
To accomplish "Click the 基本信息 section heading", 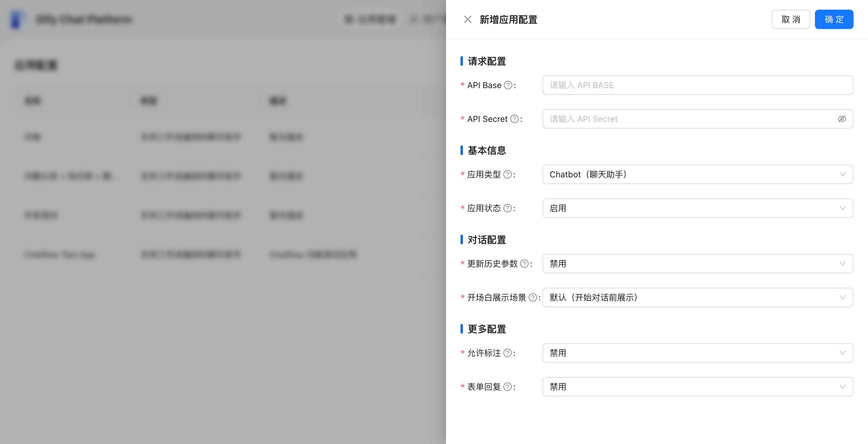I will click(x=486, y=150).
